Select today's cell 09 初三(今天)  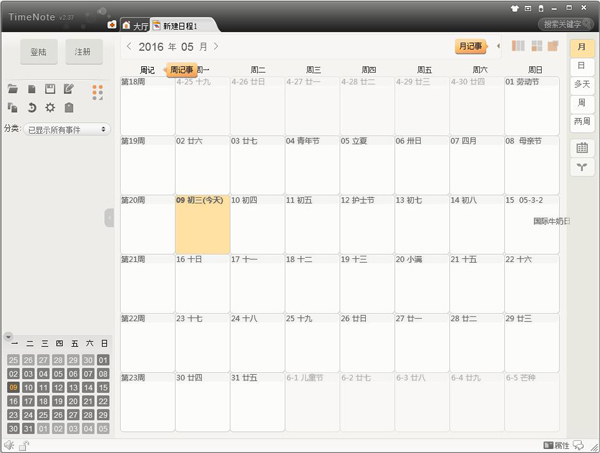[x=202, y=225]
